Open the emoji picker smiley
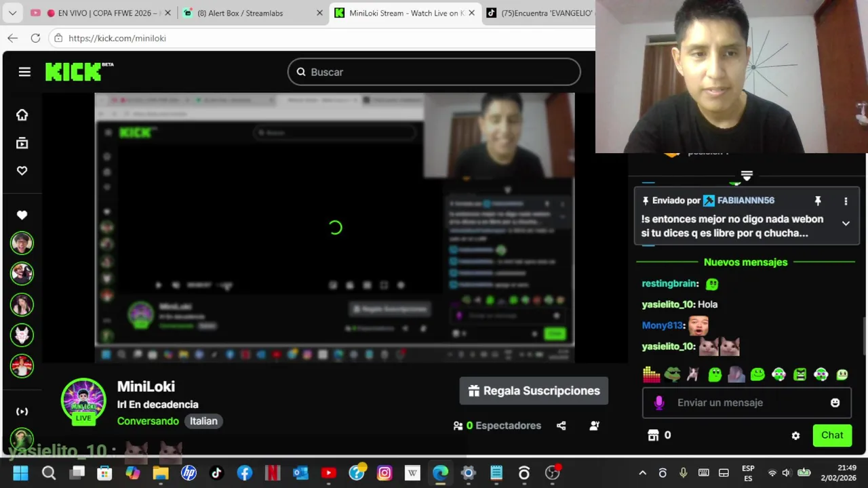The width and height of the screenshot is (868, 488). click(835, 403)
